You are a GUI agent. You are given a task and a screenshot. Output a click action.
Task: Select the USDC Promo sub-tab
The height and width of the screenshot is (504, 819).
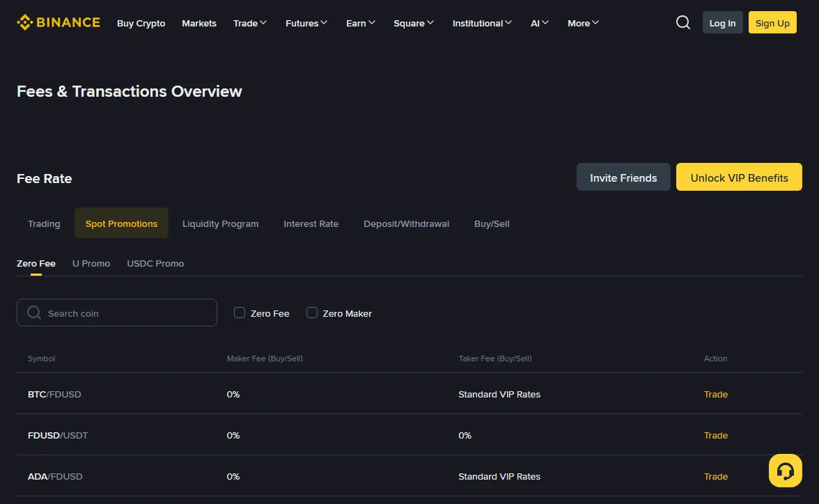click(155, 263)
